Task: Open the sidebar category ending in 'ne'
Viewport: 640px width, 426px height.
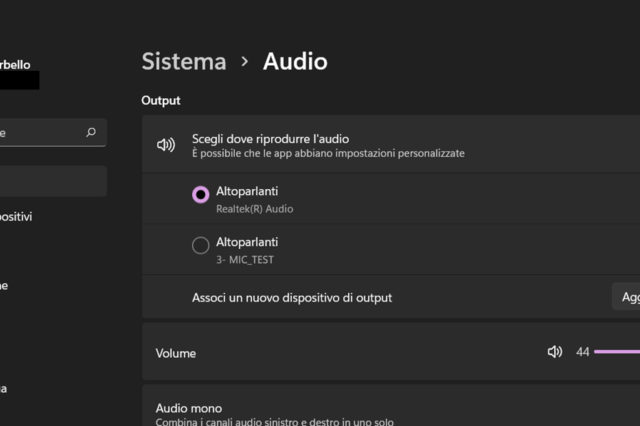Action: [x=4, y=285]
